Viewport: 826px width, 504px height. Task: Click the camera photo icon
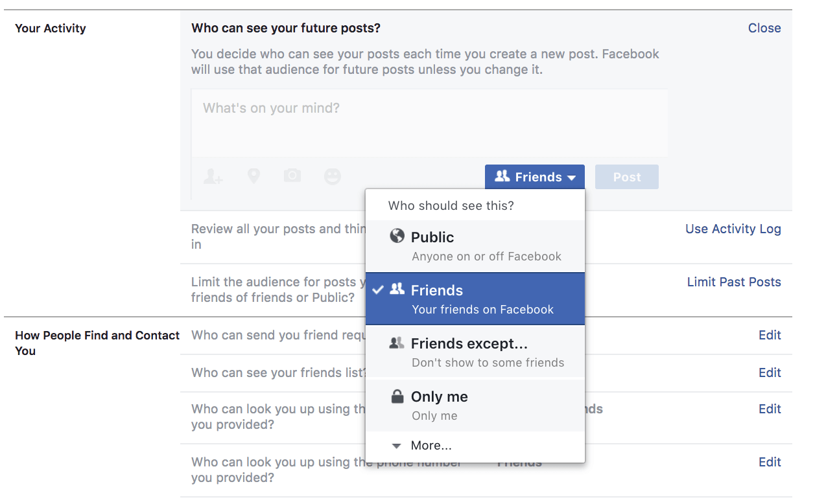click(x=292, y=176)
